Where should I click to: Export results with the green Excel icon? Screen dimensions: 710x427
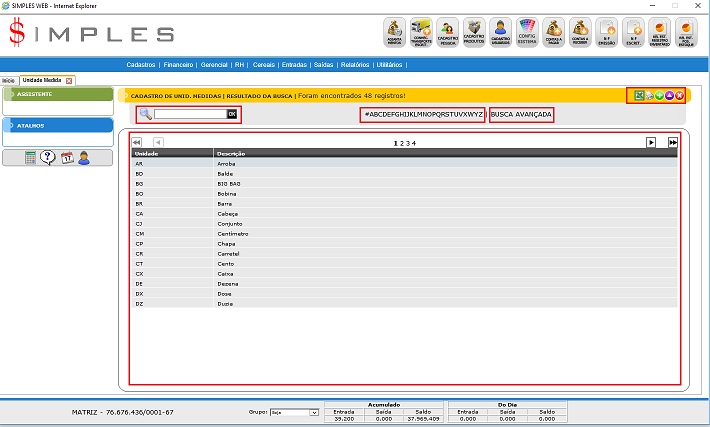pos(640,95)
